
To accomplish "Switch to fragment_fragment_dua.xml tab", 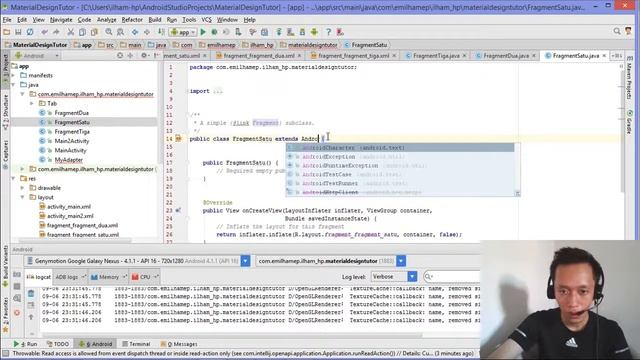I will (259, 56).
